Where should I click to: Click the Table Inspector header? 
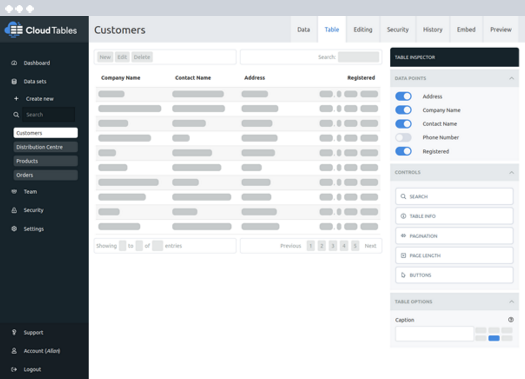coord(454,57)
